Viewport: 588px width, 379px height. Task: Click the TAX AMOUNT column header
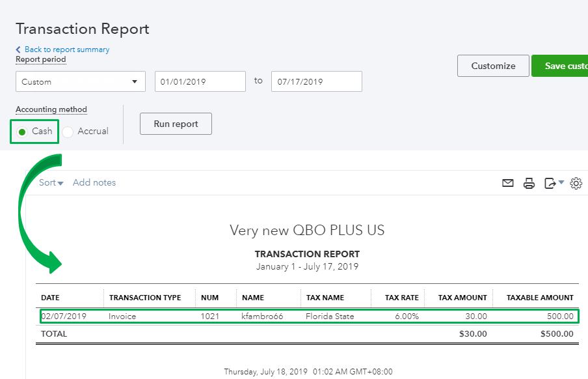[462, 298]
